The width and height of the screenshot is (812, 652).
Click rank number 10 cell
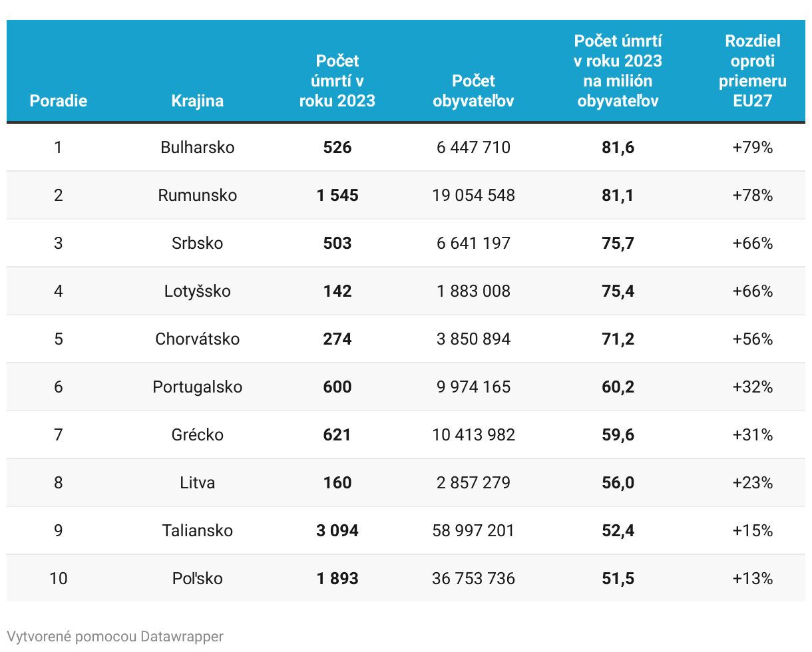[59, 579]
